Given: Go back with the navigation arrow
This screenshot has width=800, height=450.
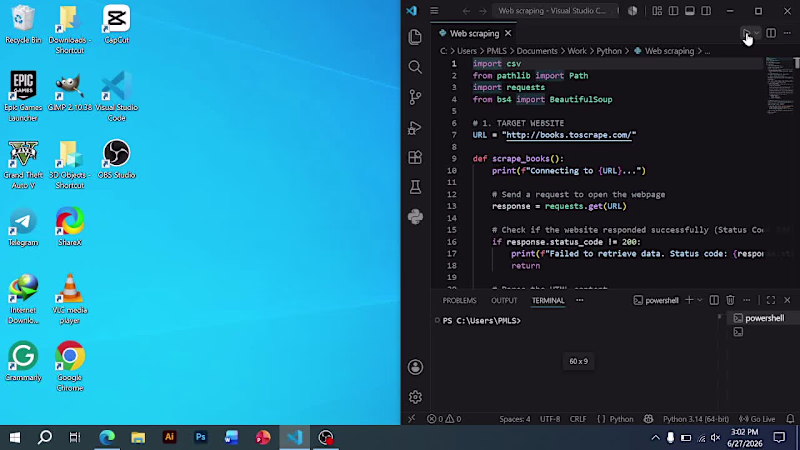Looking at the screenshot, I should click(x=466, y=11).
